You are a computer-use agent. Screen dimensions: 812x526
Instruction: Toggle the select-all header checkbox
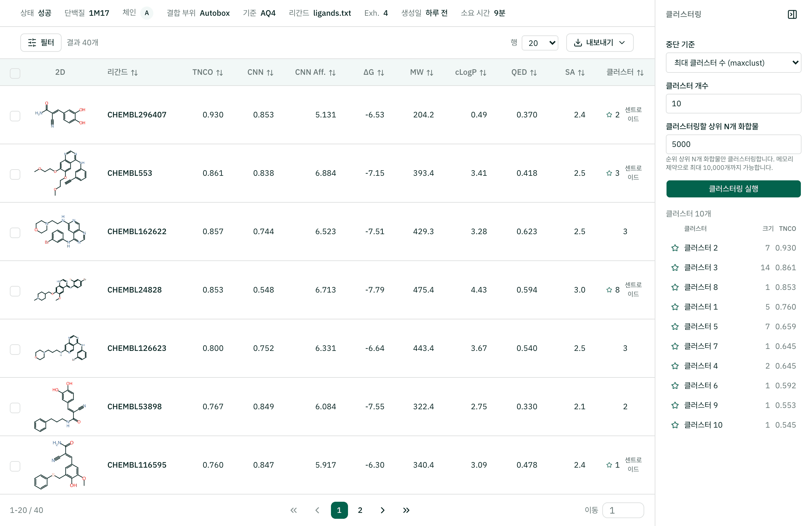(15, 73)
